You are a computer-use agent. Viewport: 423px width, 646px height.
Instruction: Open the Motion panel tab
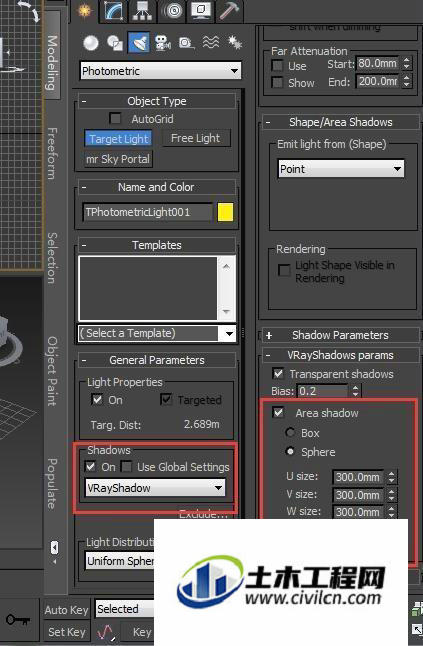[172, 11]
